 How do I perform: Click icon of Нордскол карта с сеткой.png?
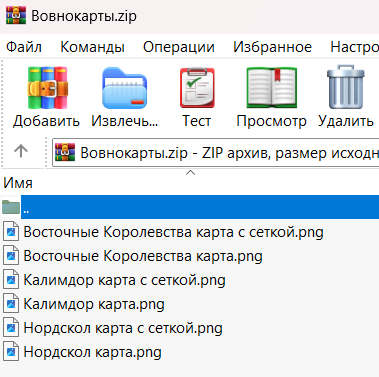tap(11, 327)
